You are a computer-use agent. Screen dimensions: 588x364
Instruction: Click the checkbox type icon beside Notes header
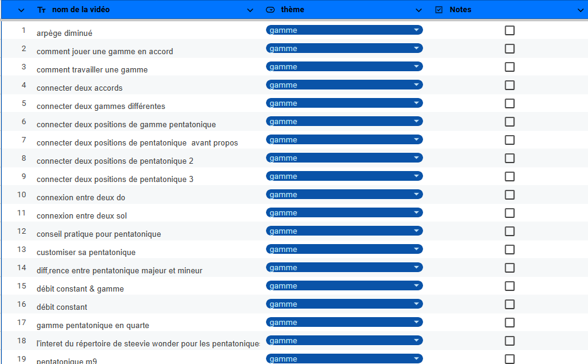point(439,10)
